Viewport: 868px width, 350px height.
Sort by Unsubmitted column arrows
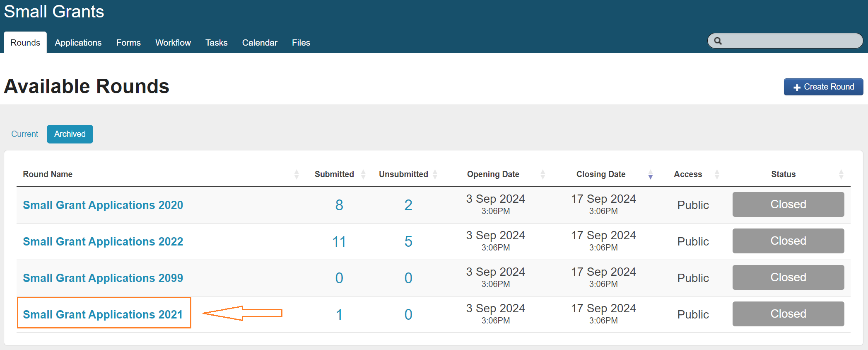[x=435, y=175]
